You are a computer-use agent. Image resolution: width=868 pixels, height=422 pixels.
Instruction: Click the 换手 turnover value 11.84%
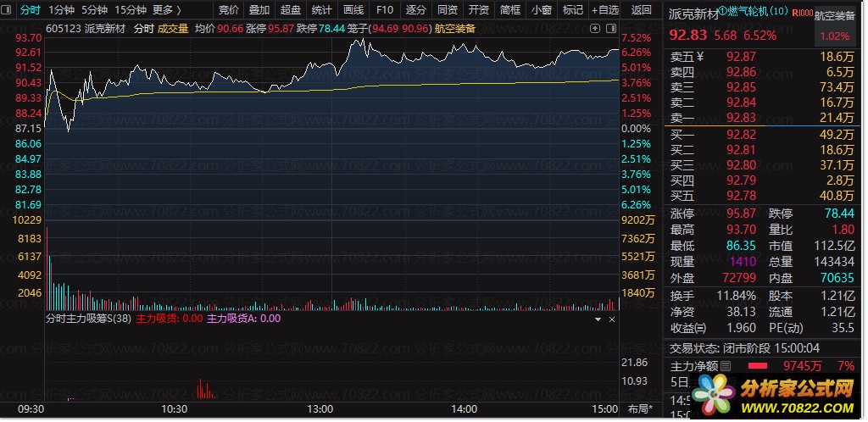tap(737, 296)
